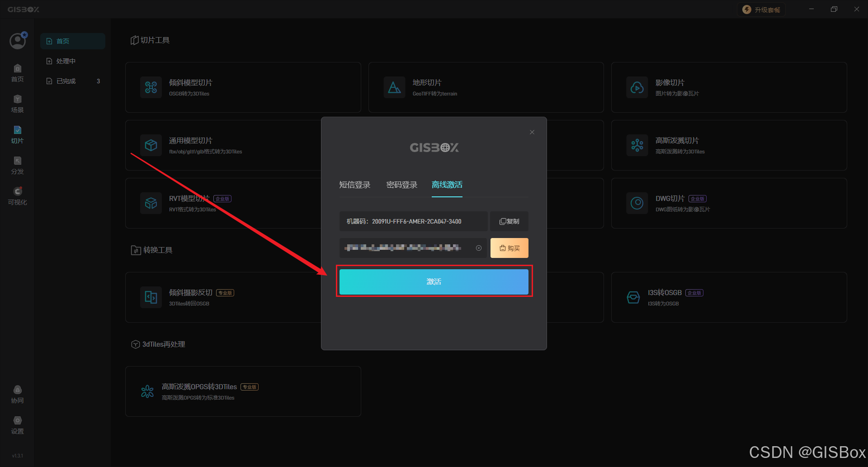Select 处理中 item in the task list
Image resolution: width=868 pixels, height=467 pixels.
(73, 61)
